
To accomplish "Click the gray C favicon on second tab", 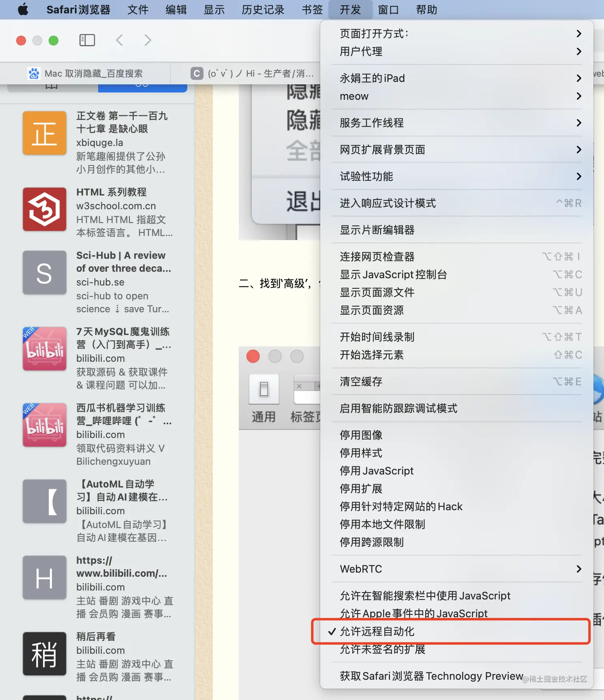I will tap(197, 73).
